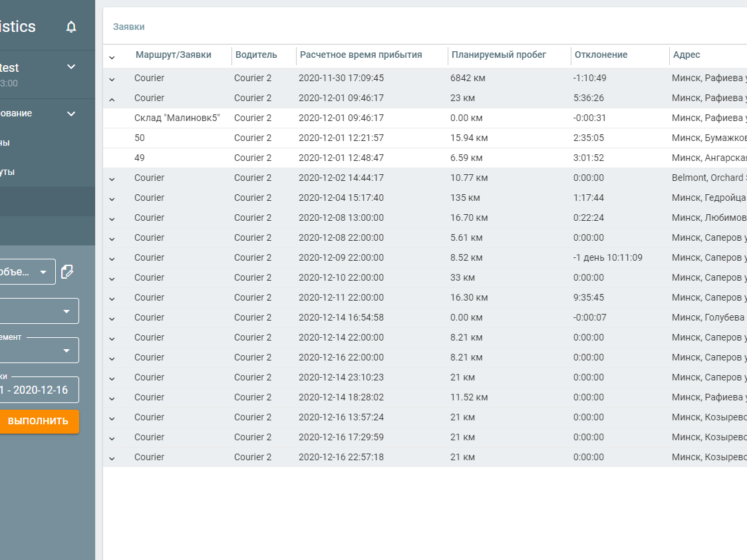This screenshot has height=560, width=747.
Task: Expand the Courier row dated 2020-12-02
Action: 112,178
